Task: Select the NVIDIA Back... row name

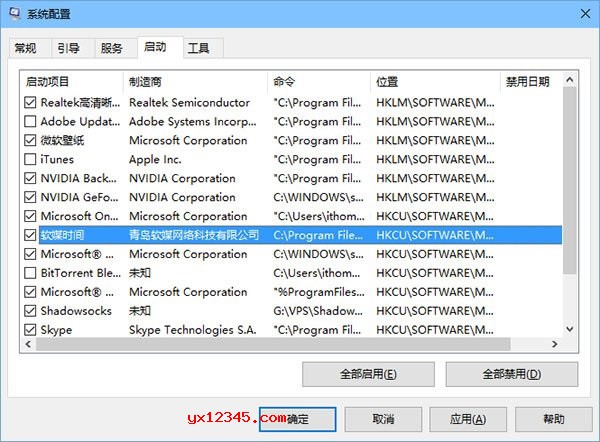Action: (x=78, y=178)
